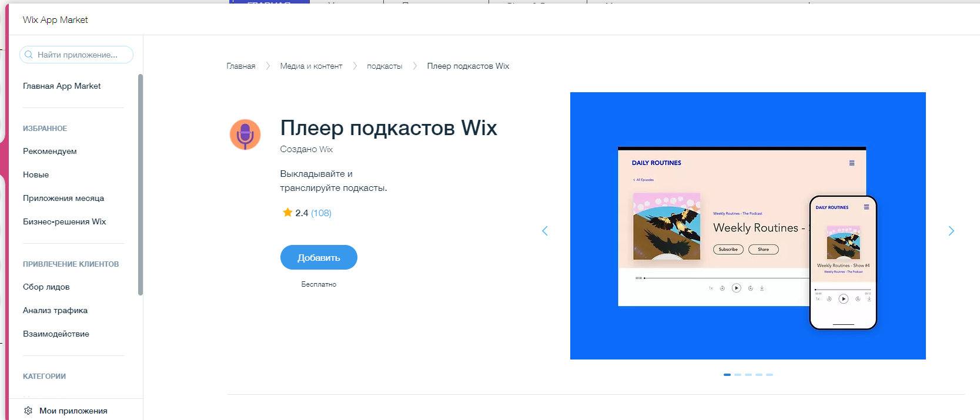Click the third carousel indicator dot
Image resolution: width=980 pixels, height=420 pixels.
coord(748,374)
